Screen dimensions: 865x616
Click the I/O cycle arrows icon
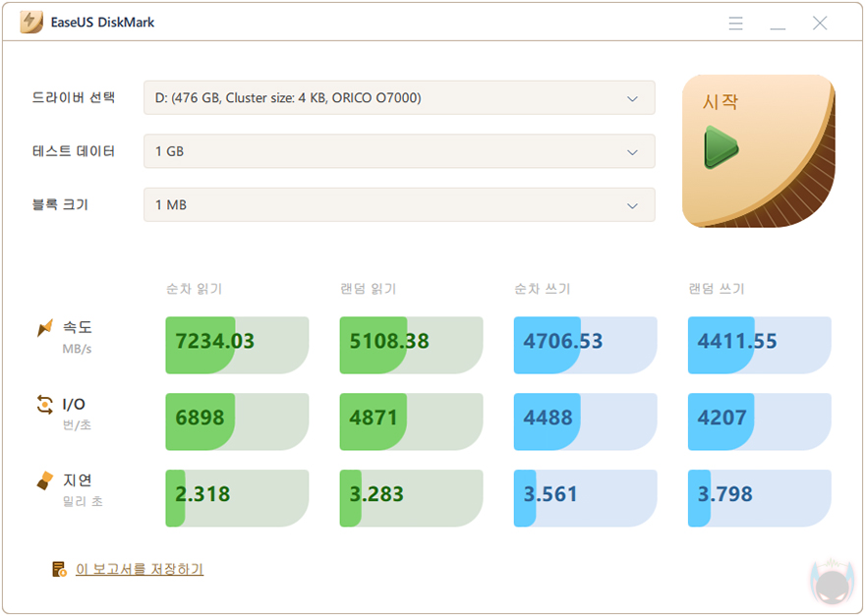point(44,404)
